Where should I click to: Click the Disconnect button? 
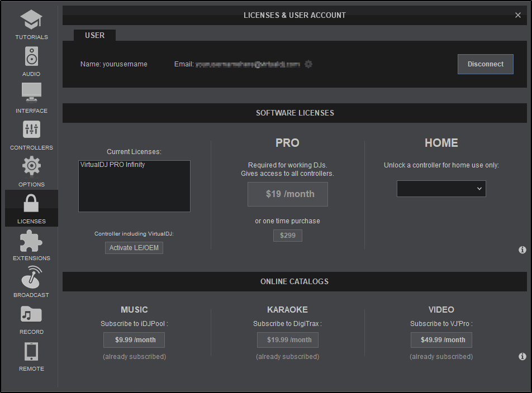[485, 64]
